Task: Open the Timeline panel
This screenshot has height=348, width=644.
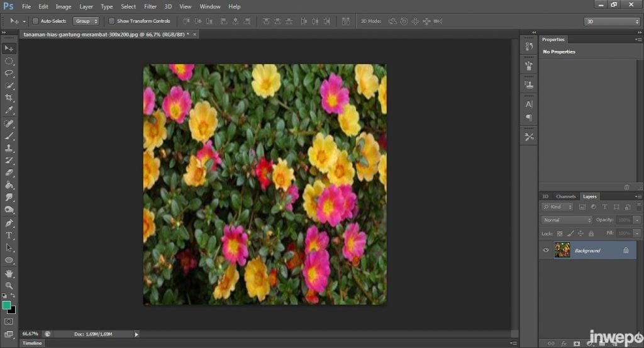Action: 31,344
